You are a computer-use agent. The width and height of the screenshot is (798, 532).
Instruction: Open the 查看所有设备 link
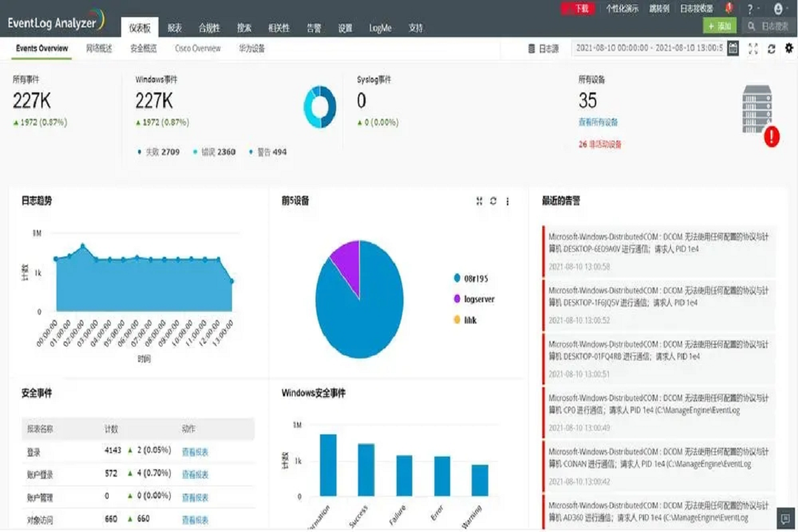598,122
